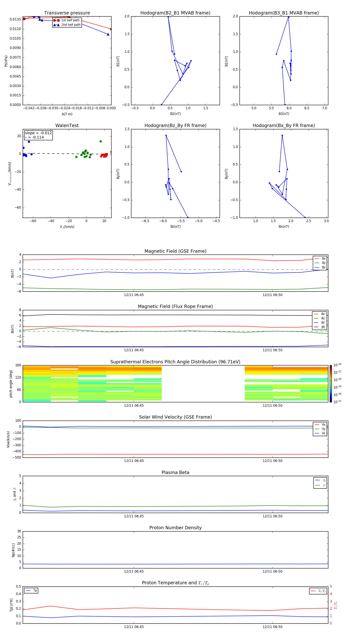The height and width of the screenshot is (644, 351).
Task: Click the By legend entry in GSE plot
Action: click(x=320, y=263)
